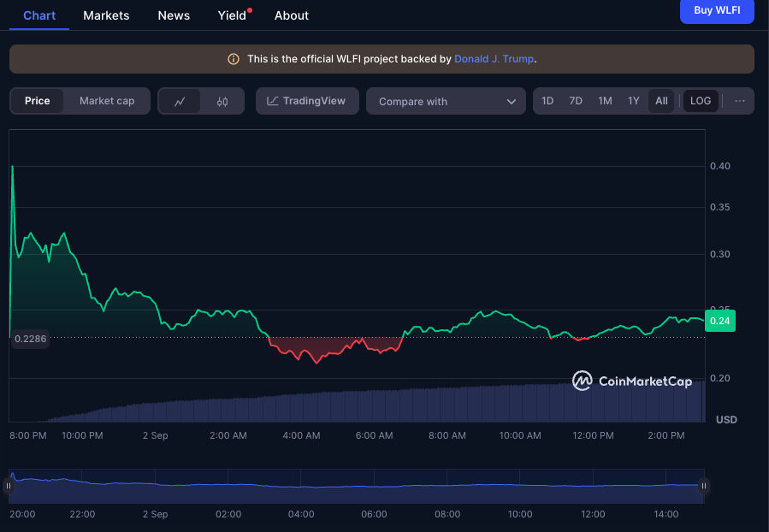Grab the right range slider handle

click(x=704, y=486)
